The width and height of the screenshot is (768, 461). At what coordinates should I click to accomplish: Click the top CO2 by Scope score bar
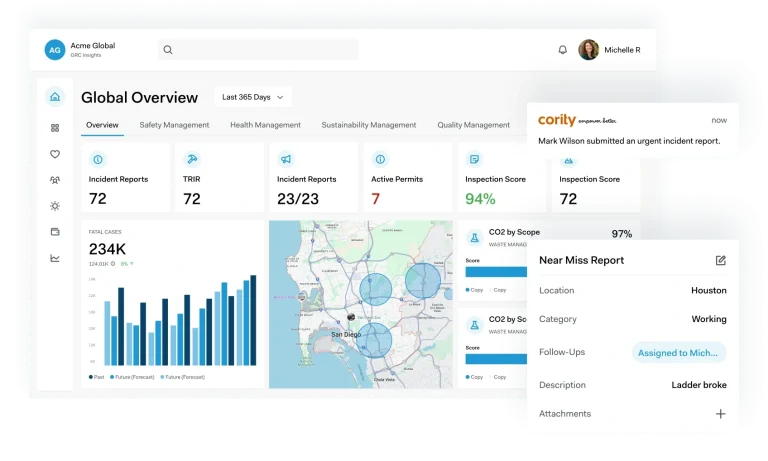(496, 272)
